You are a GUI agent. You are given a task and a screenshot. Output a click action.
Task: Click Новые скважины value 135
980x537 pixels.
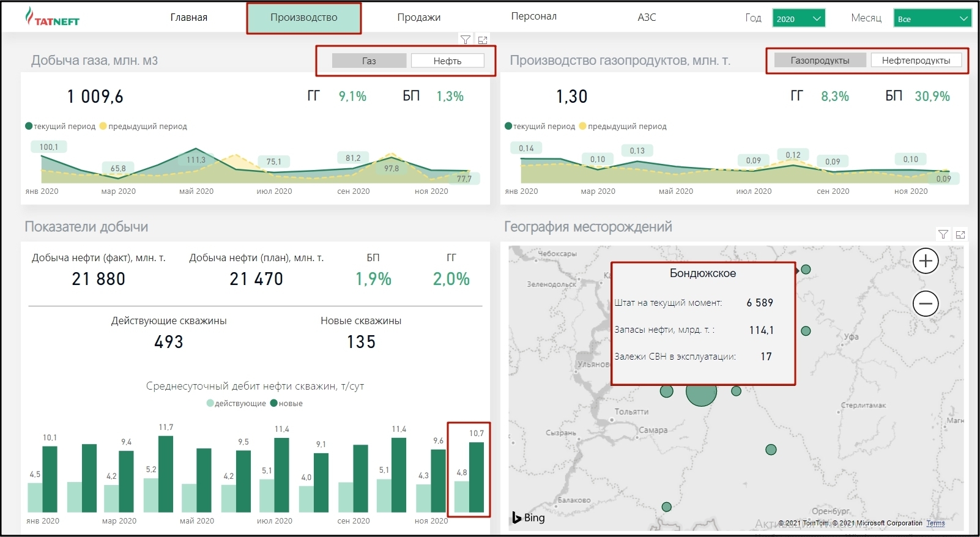(x=361, y=342)
